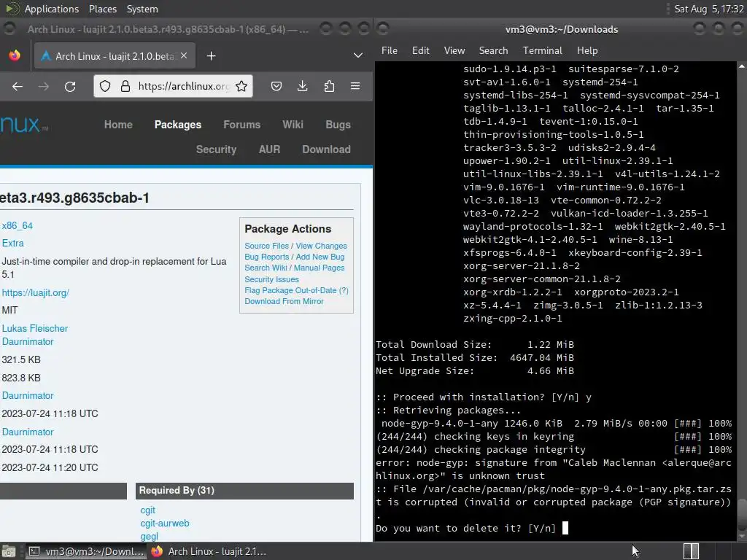Screen dimensions: 747x560
Task: Click the clock date in top panel
Action: pos(708,9)
